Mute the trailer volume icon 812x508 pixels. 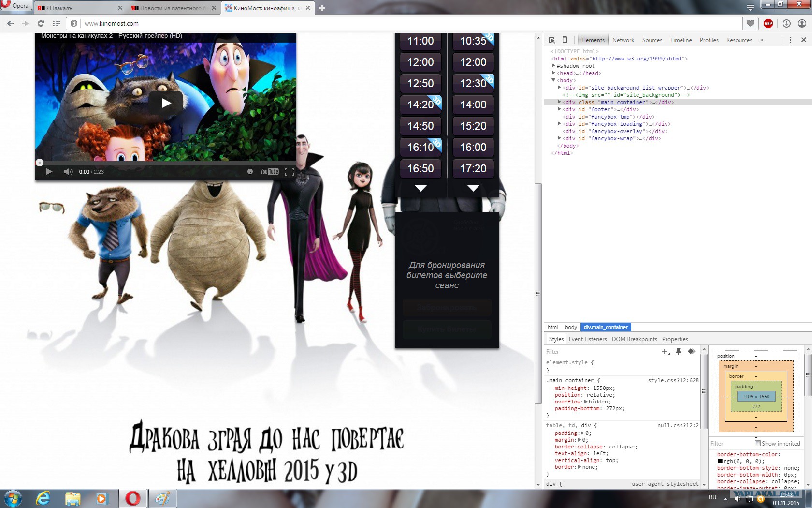[x=68, y=172]
